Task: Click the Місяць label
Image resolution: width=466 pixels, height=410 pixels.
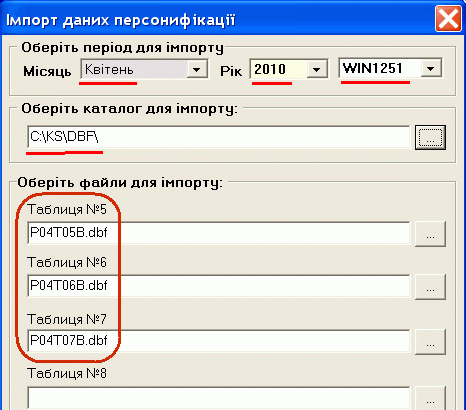Action: pos(47,71)
